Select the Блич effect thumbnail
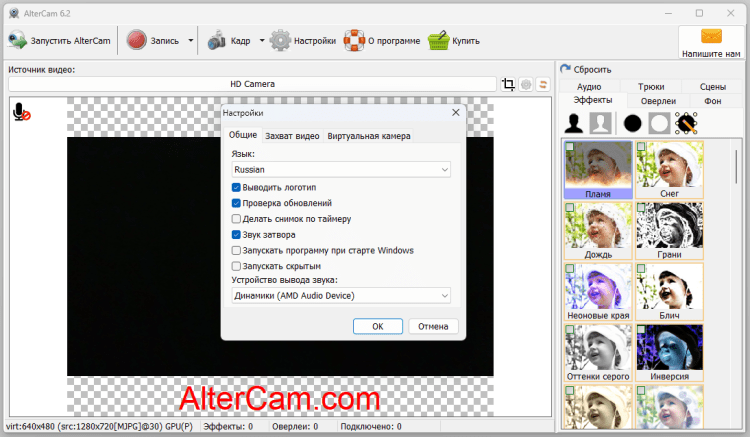 (669, 291)
